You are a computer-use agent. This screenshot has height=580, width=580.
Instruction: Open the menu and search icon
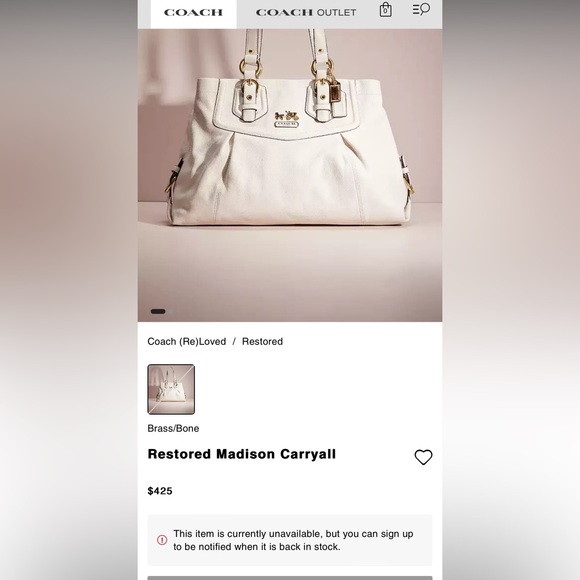421,9
